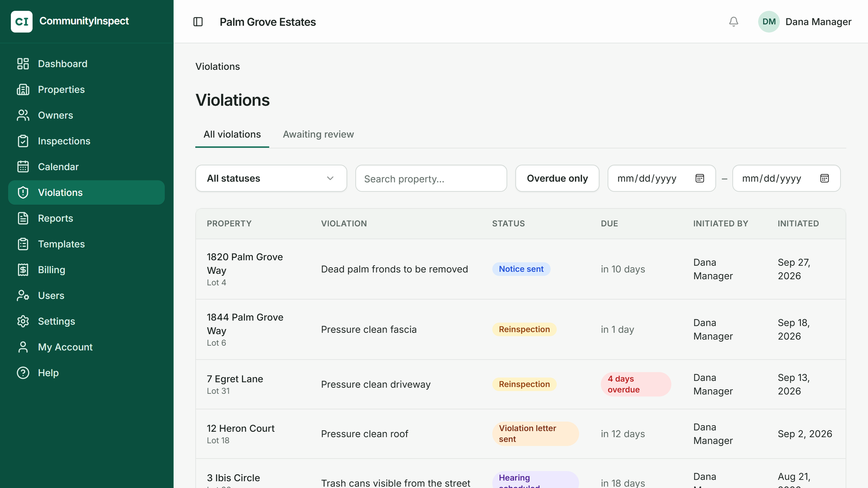This screenshot has height=488, width=868.
Task: Open the Calendar page
Action: [x=86, y=167]
